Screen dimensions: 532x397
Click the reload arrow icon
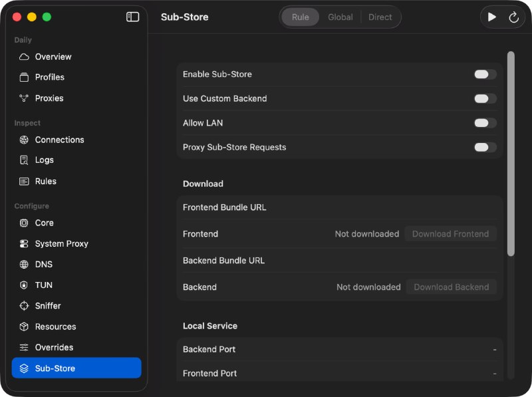click(x=513, y=17)
